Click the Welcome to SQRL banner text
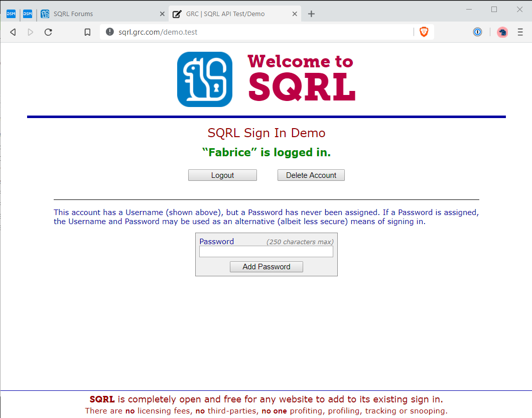 pyautogui.click(x=302, y=77)
